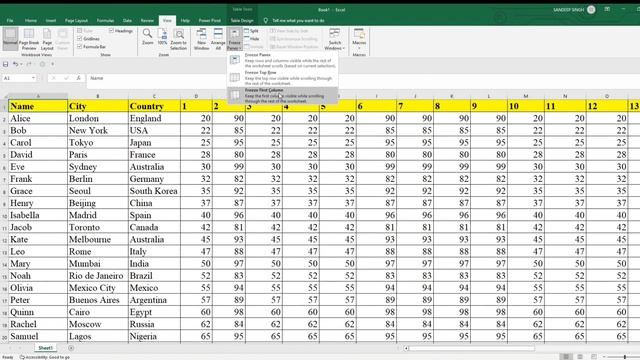This screenshot has width=640, height=360.
Task: Click horizontal scrollbar left arrow
Action: [x=406, y=348]
